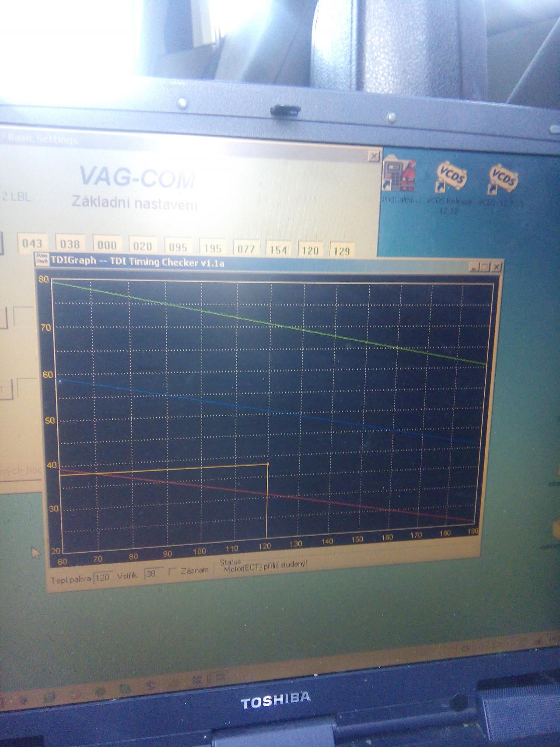
Task: Click the CS language indicator in system tray
Action: [465, 648]
